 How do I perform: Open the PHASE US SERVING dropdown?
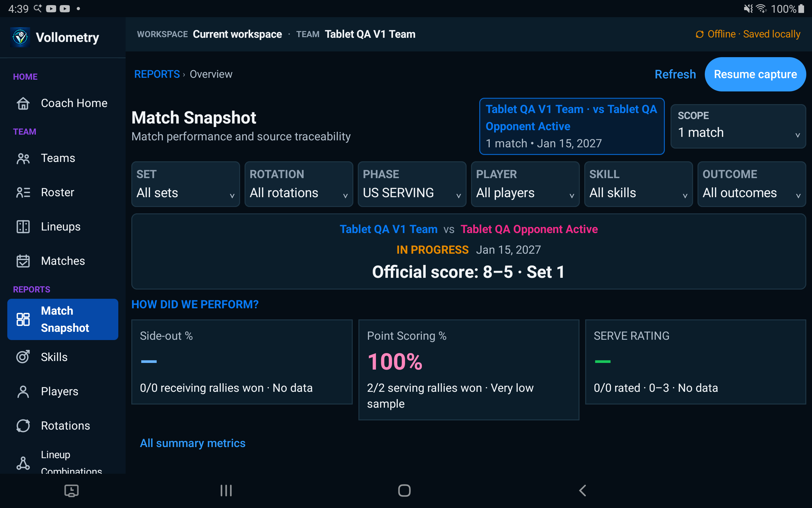tap(412, 184)
